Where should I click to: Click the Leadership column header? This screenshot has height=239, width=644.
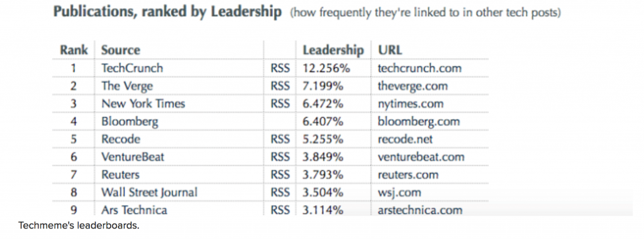pyautogui.click(x=333, y=50)
